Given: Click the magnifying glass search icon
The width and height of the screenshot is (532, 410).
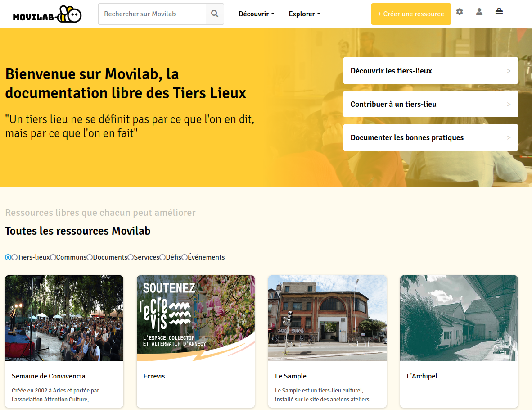Looking at the screenshot, I should 214,14.
